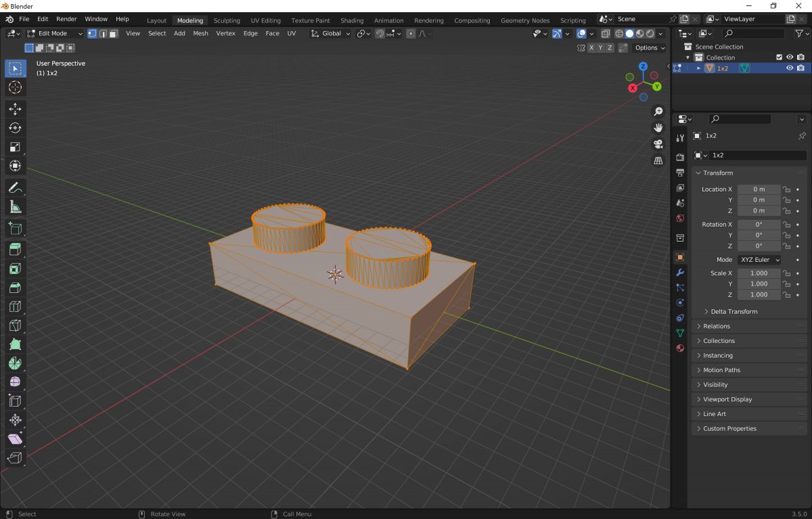812x519 pixels.
Task: Open the Edit Mode dropdown
Action: pyautogui.click(x=54, y=33)
